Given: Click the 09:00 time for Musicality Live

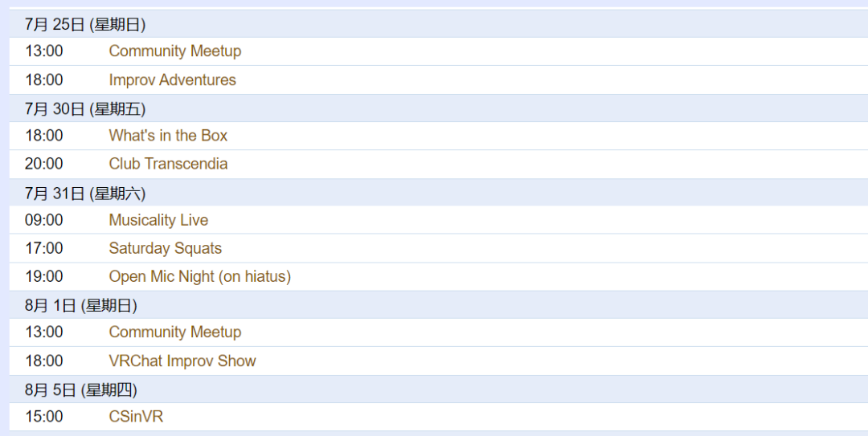Looking at the screenshot, I should [44, 220].
